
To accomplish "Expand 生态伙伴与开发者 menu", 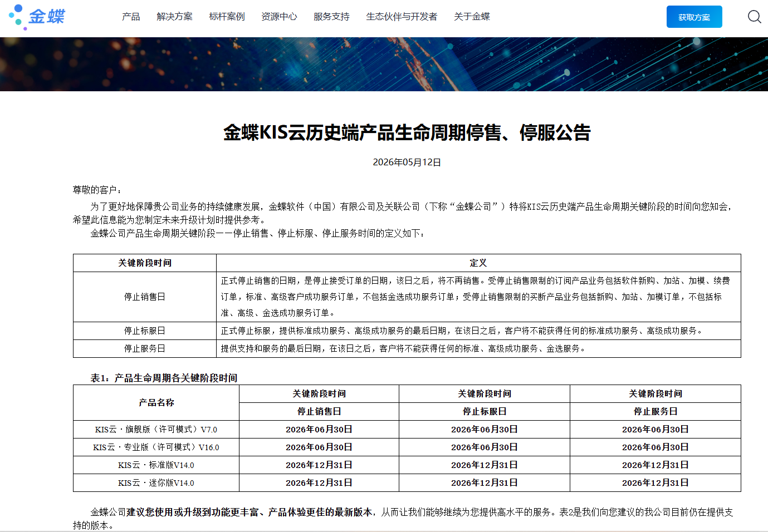I will click(x=402, y=17).
